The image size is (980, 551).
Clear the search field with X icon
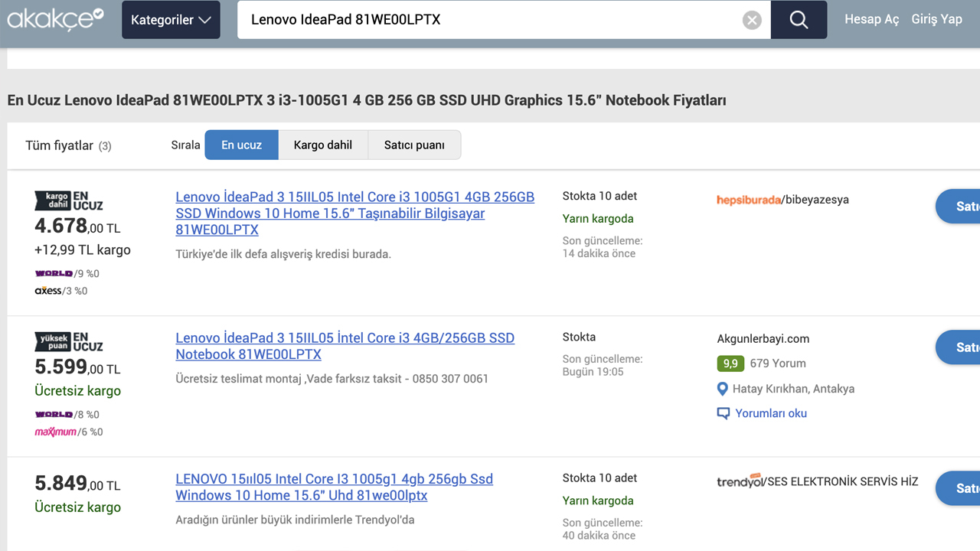752,20
